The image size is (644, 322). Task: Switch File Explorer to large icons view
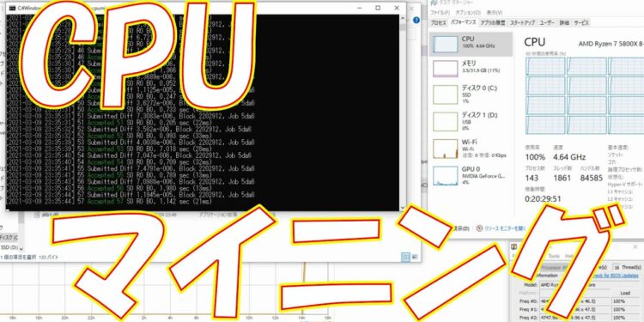414,257
